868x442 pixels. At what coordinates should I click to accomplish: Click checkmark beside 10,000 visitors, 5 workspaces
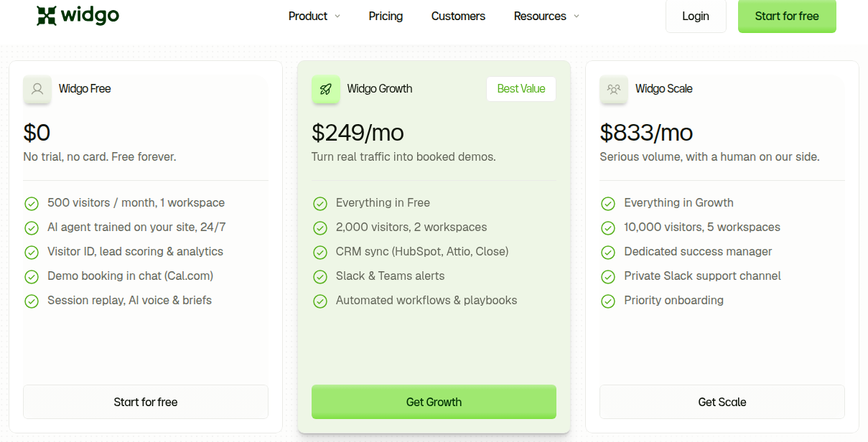tap(608, 228)
